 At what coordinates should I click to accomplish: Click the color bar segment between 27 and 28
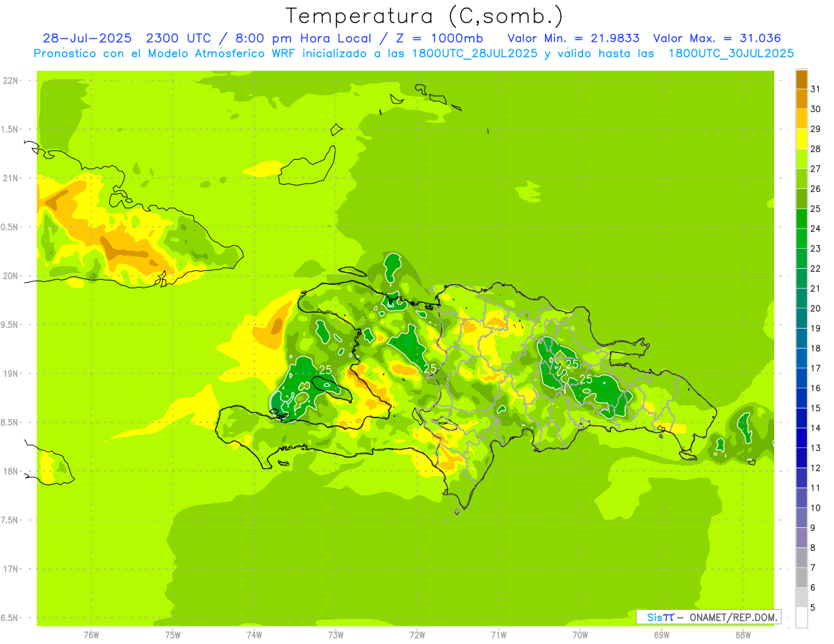[801, 159]
